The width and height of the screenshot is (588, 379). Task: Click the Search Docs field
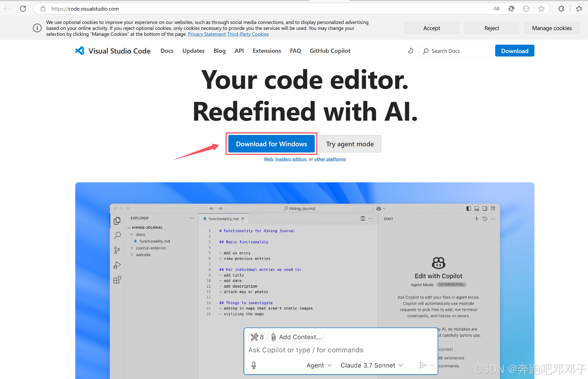(x=455, y=51)
